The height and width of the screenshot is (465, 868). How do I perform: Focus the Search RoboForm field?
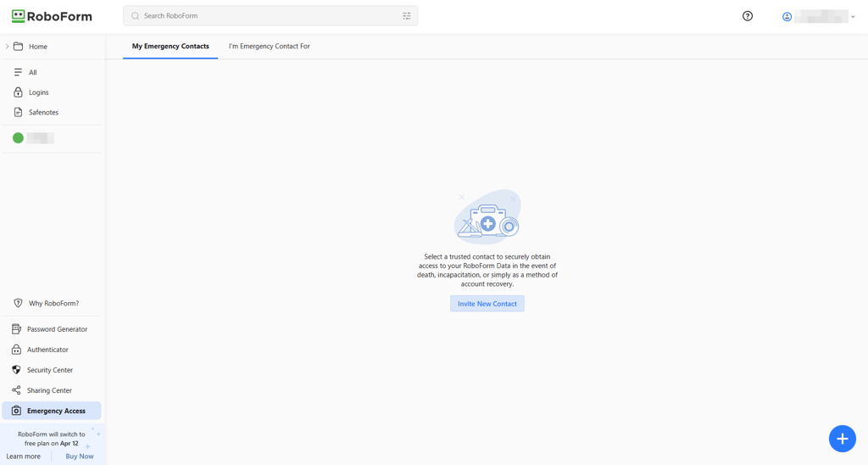coord(270,16)
